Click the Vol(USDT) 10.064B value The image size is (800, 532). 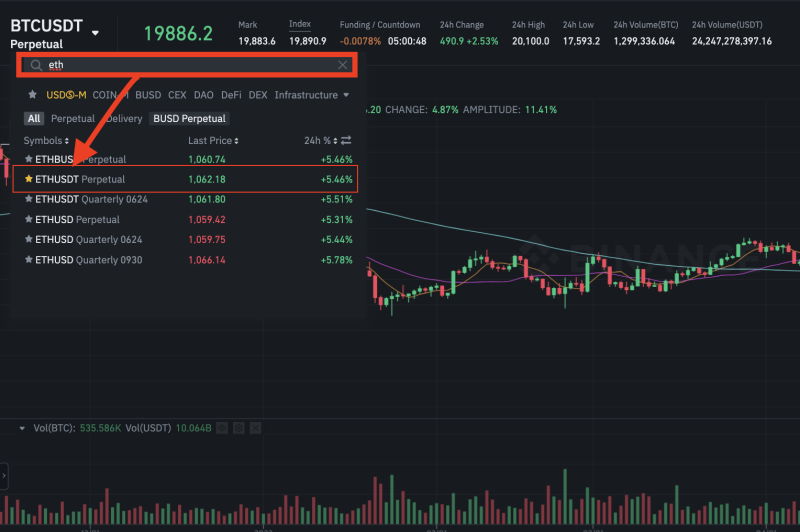(x=193, y=428)
